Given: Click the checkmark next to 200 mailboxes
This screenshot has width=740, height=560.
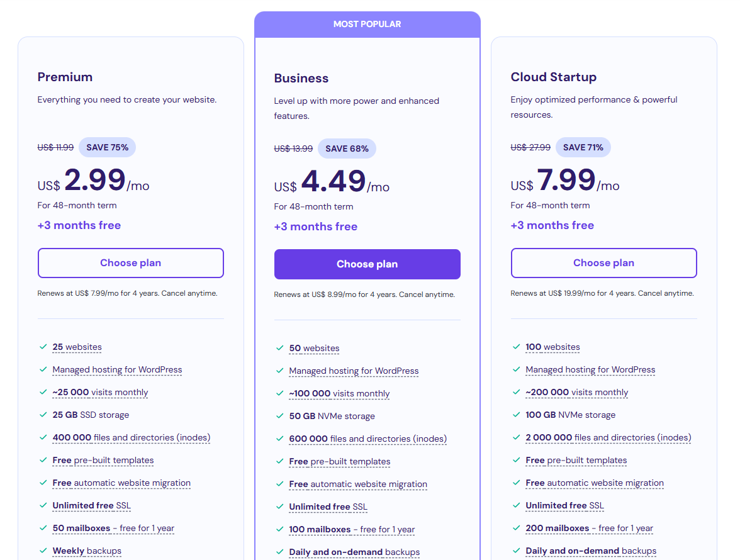Looking at the screenshot, I should point(517,528).
